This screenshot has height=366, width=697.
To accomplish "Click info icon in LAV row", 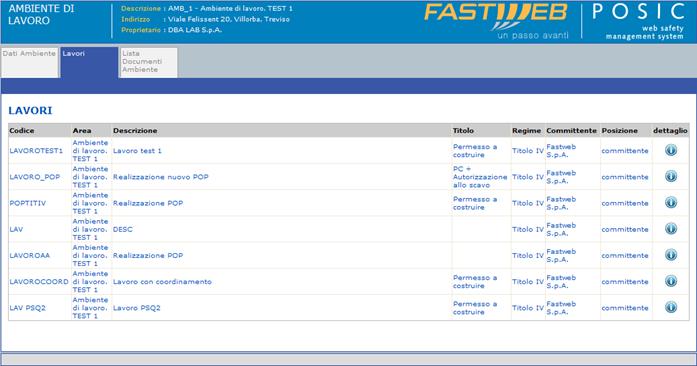I will [x=671, y=229].
